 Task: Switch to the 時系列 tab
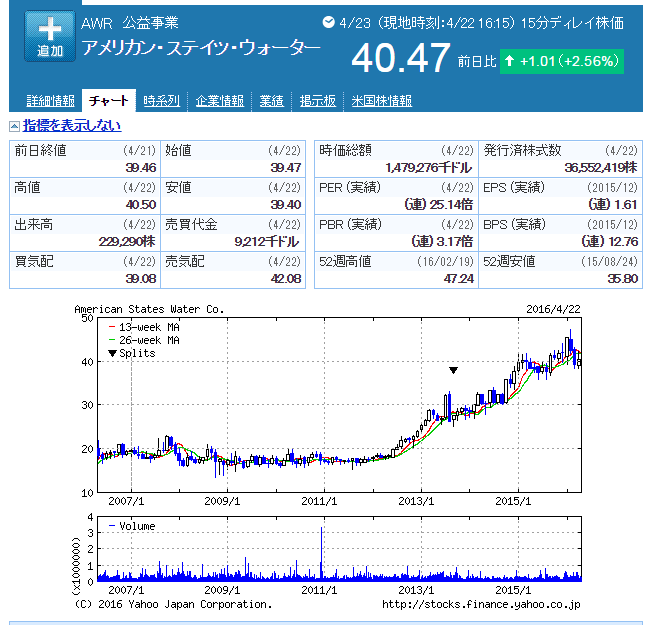[x=161, y=101]
